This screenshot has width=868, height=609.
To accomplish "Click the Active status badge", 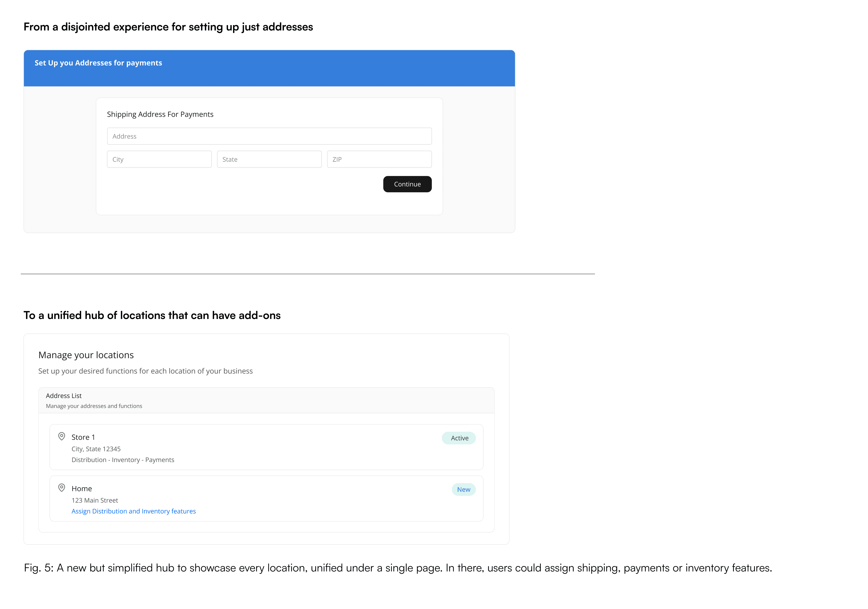I will click(x=459, y=438).
